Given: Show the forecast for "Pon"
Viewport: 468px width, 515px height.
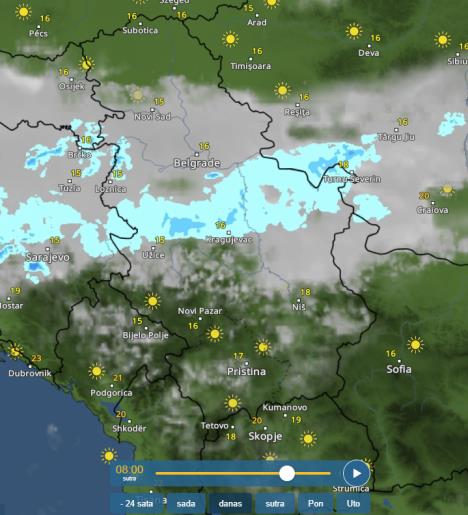Looking at the screenshot, I should tap(315, 503).
